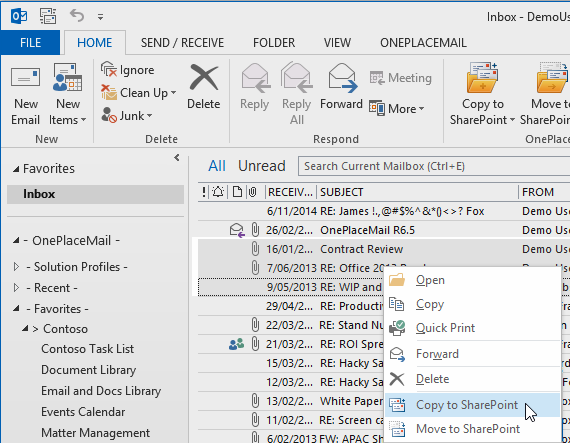Choose Copy from context menu
Viewport: 570px width, 443px height.
(x=473, y=304)
